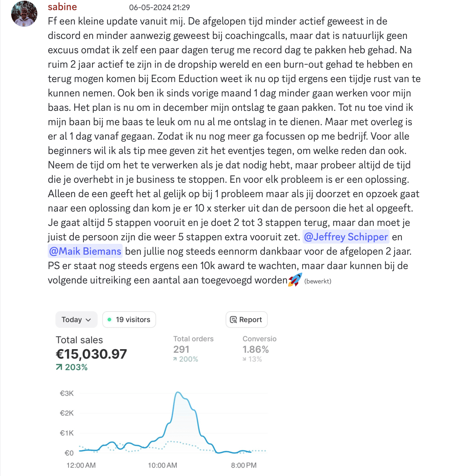The image size is (454, 476).
Task: Click the chevron arrow next to Today
Action: [x=88, y=320]
